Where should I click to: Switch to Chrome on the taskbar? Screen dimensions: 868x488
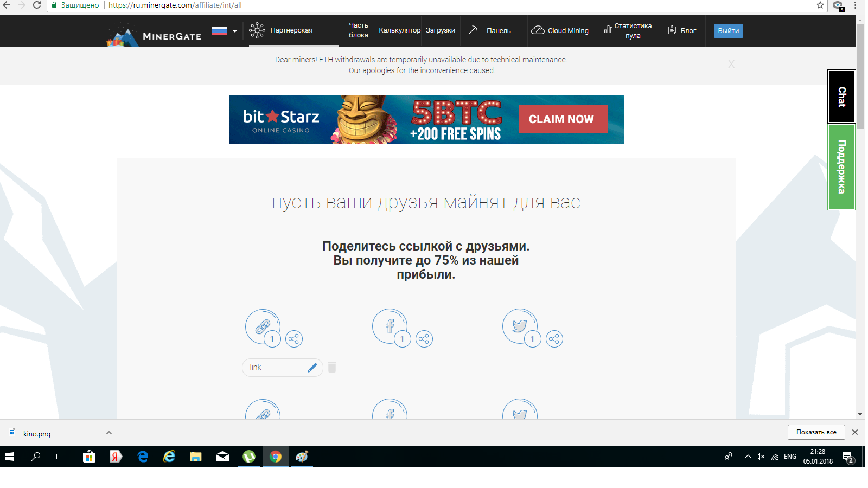pos(276,457)
